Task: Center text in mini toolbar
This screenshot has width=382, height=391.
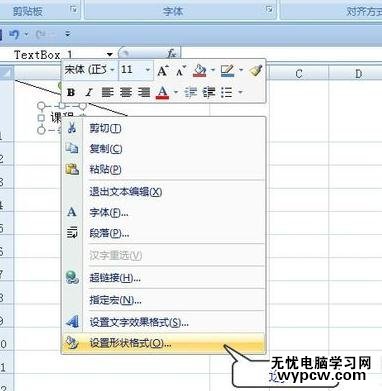Action: tap(126, 92)
